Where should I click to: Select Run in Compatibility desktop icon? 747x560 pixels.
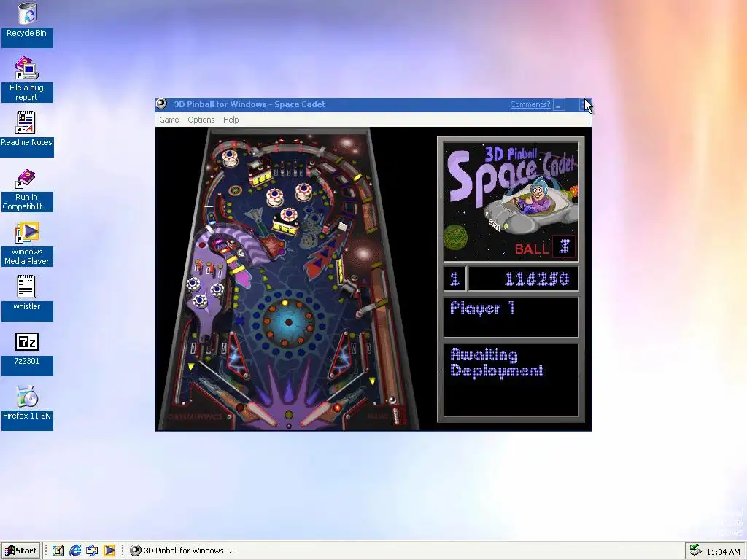(27, 190)
